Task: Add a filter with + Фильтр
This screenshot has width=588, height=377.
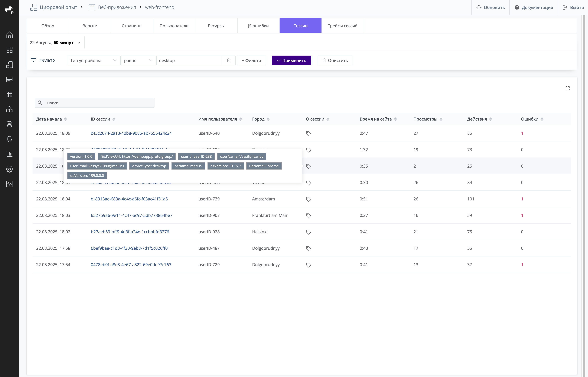Action: 251,60
